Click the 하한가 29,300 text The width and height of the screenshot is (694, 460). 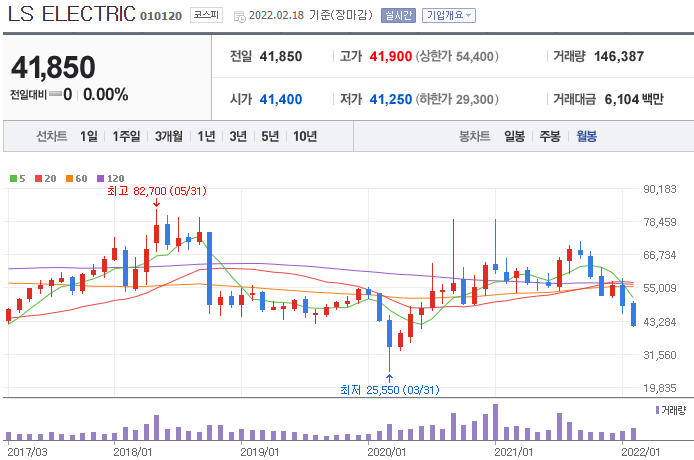pyautogui.click(x=457, y=99)
